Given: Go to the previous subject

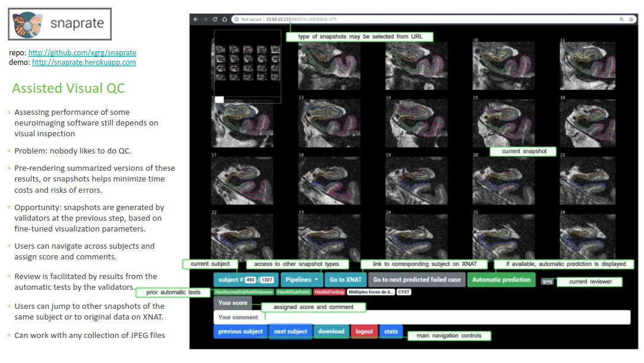Looking at the screenshot, I should [240, 331].
